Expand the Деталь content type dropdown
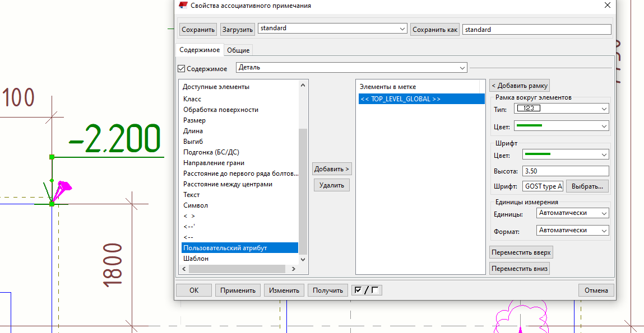 (x=351, y=68)
